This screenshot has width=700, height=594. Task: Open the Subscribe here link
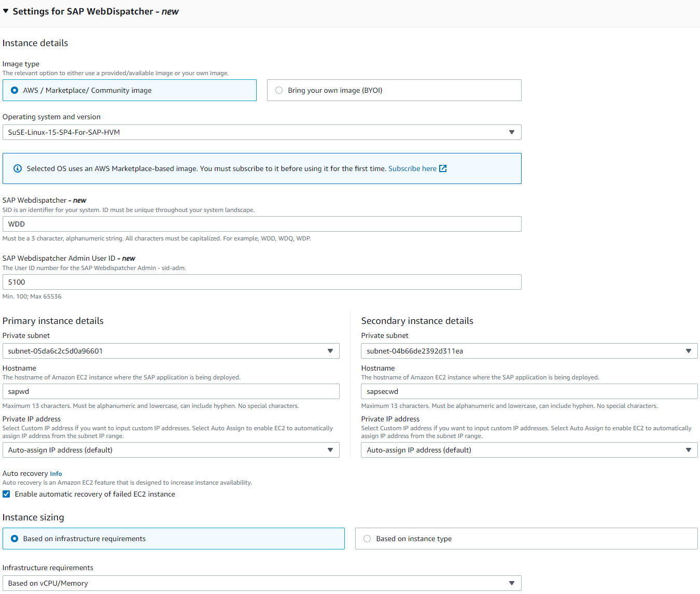pyautogui.click(x=412, y=168)
